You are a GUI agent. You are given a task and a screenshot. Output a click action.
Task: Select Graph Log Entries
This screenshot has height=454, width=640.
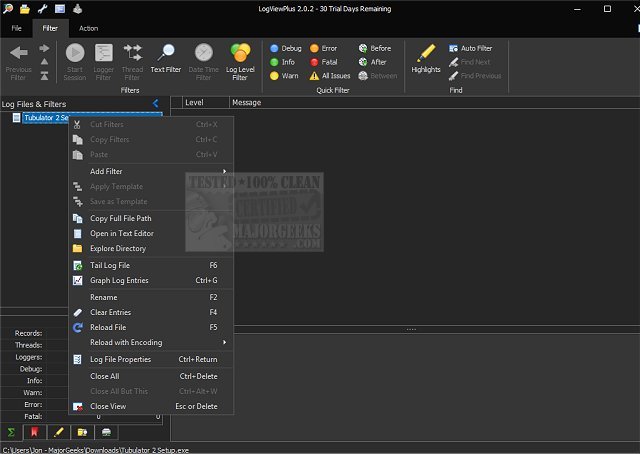pyautogui.click(x=151, y=280)
